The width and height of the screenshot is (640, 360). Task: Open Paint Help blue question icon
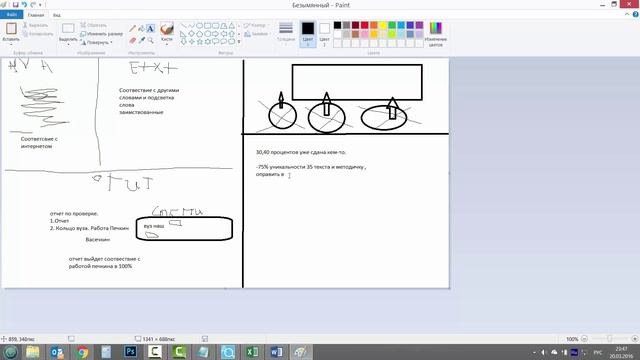pyautogui.click(x=636, y=14)
